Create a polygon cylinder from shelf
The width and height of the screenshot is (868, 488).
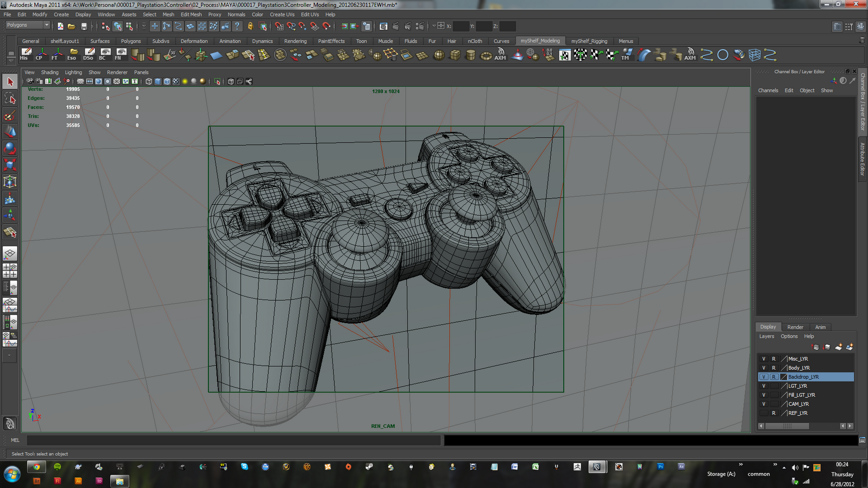(x=470, y=55)
